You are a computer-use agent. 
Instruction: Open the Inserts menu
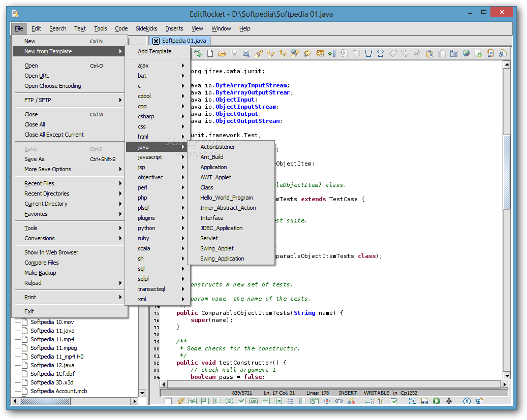[x=174, y=28]
